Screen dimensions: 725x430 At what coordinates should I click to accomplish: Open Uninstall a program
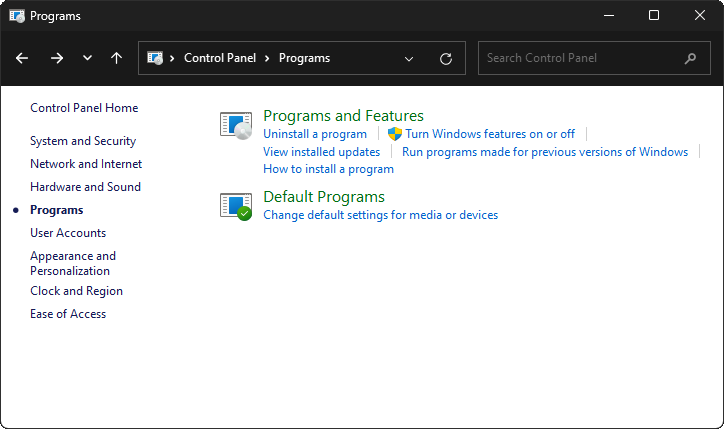(315, 134)
